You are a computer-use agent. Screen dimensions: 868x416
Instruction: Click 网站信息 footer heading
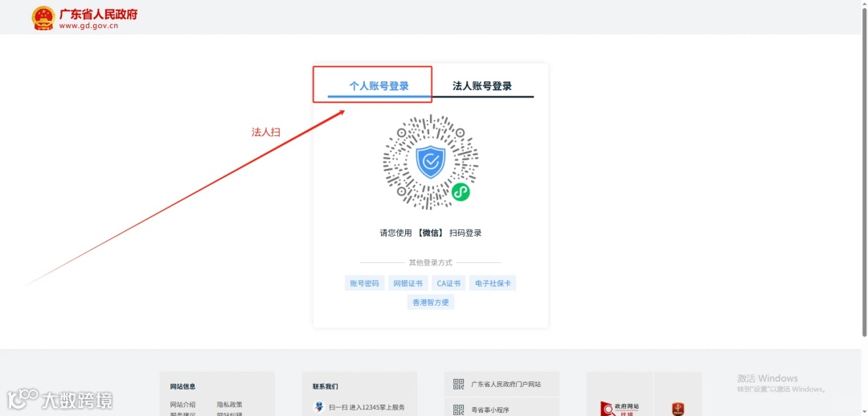182,387
